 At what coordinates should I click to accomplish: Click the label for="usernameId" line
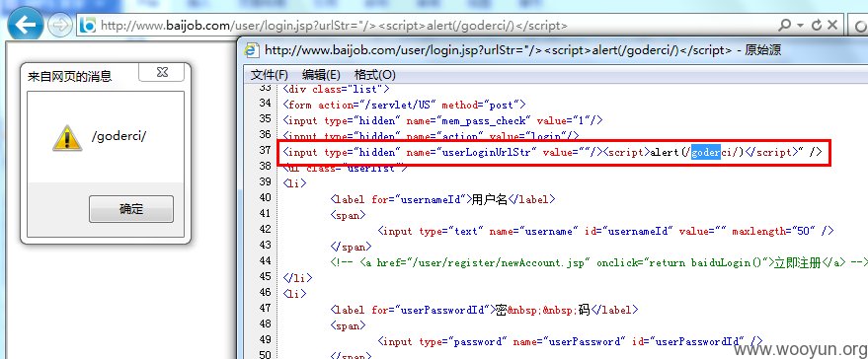pyautogui.click(x=442, y=199)
